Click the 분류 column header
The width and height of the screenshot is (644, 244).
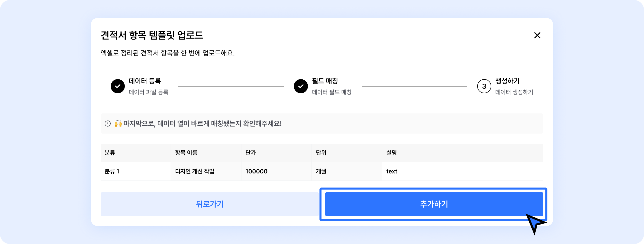110,153
